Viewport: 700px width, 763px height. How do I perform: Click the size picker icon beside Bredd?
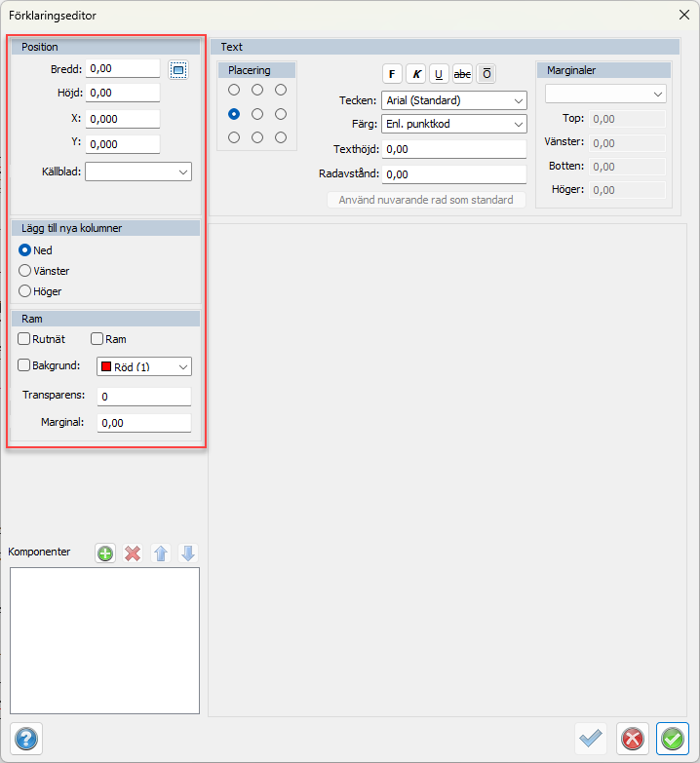tap(177, 69)
